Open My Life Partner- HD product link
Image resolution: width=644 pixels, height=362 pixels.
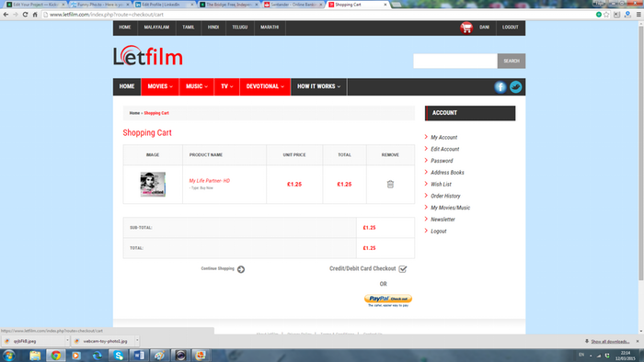(209, 181)
